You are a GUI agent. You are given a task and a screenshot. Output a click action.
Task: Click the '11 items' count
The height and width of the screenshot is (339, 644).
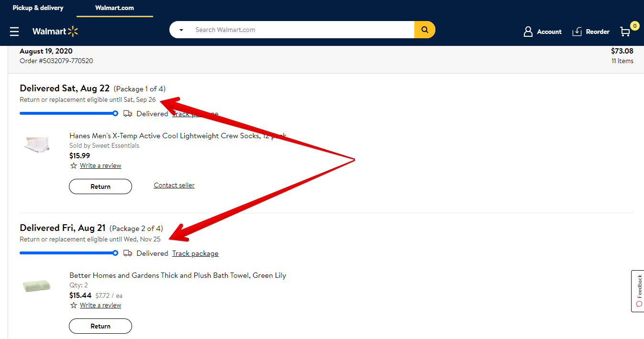(622, 61)
